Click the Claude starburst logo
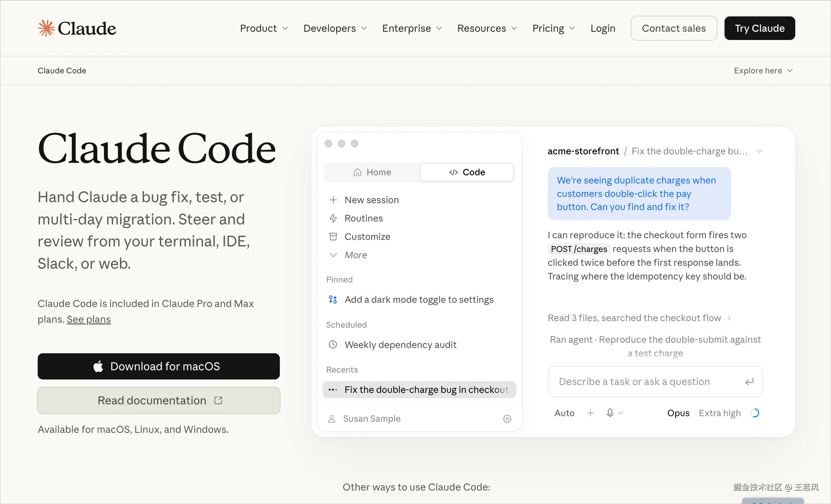This screenshot has height=504, width=831. pyautogui.click(x=46, y=28)
